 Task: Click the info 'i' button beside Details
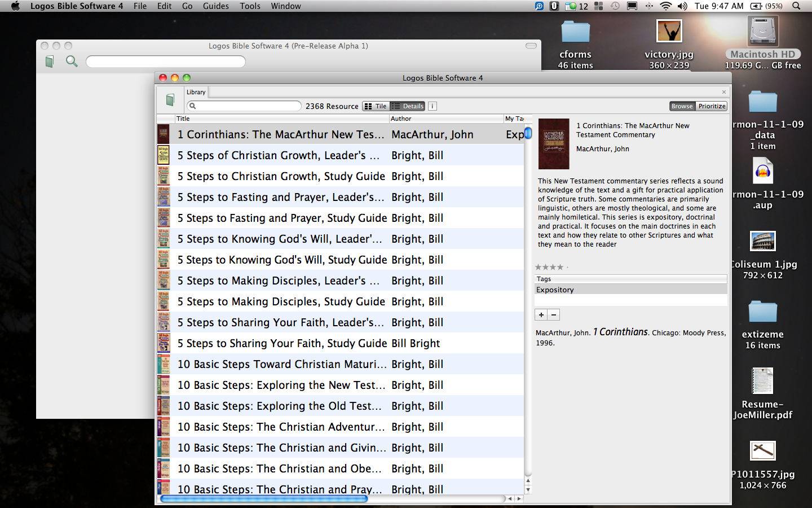point(433,106)
